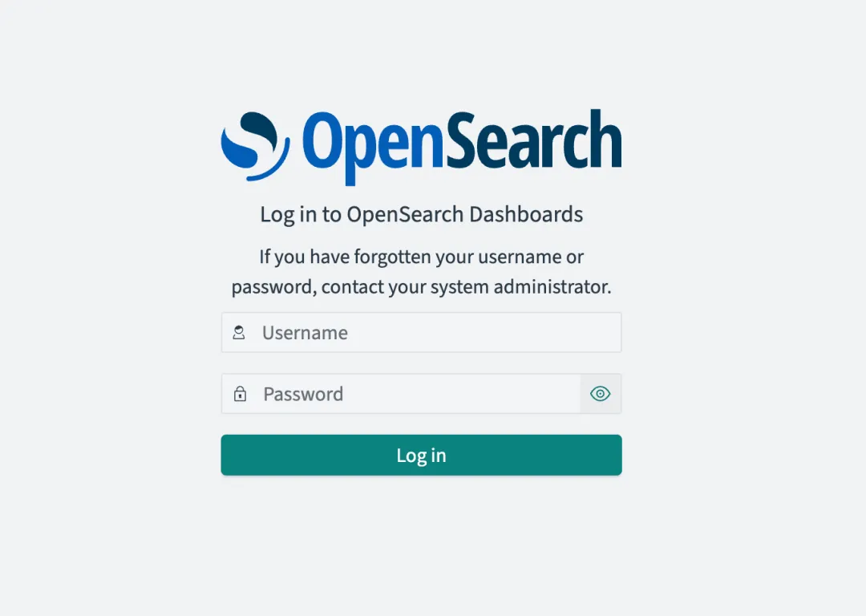Click the padlock icon in Password field
This screenshot has height=616, width=866.
(x=240, y=393)
